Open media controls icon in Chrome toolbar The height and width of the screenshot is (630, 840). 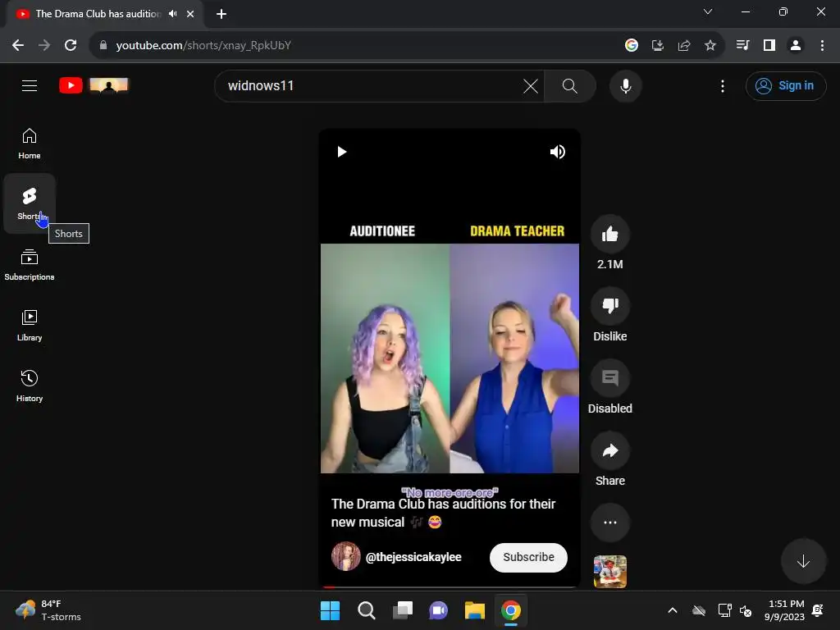coord(742,46)
